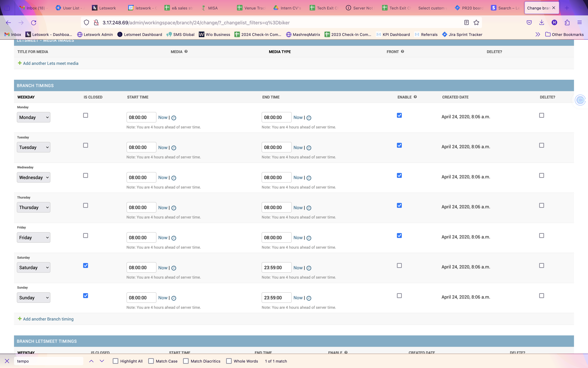
Task: Enable Match Case in find bar
Action: [151, 361]
